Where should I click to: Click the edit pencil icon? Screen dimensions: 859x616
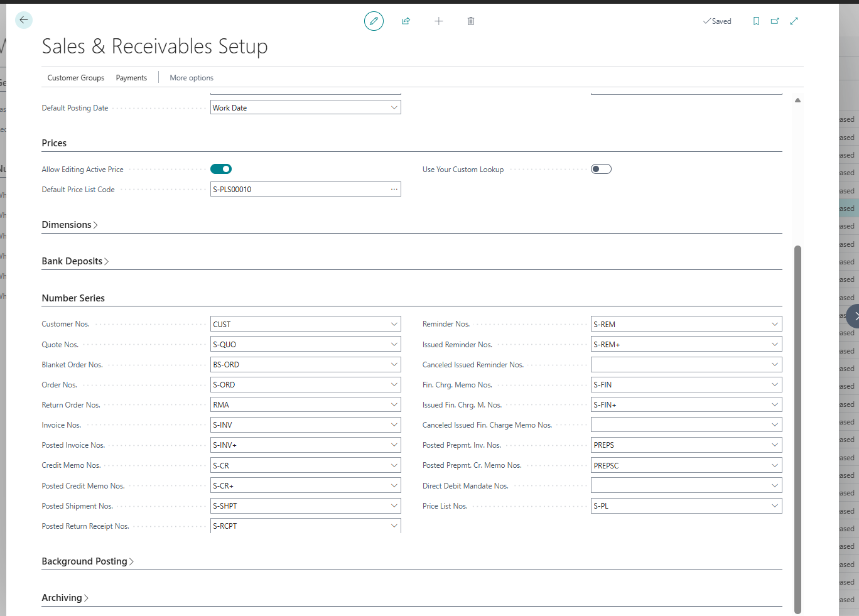pos(374,21)
